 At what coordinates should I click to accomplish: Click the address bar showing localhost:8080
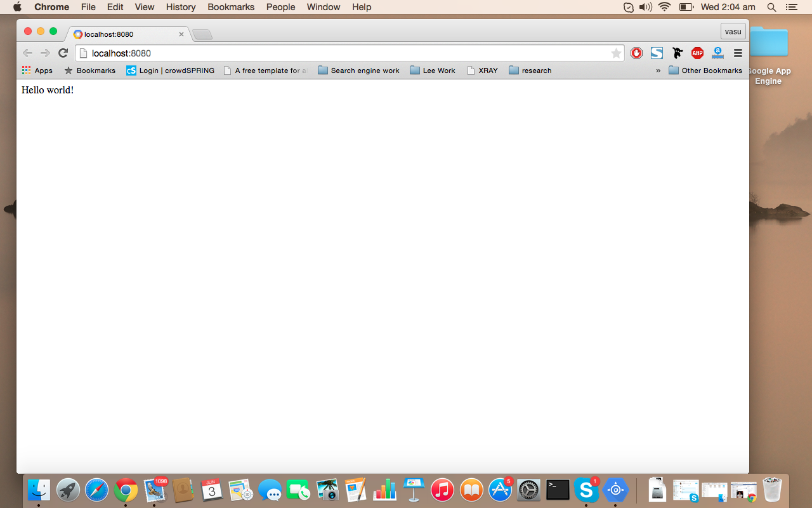point(343,53)
